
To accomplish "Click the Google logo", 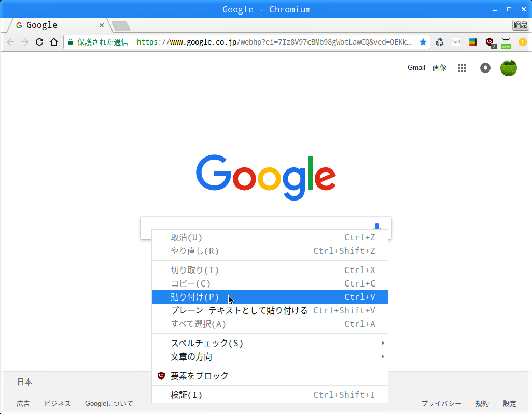I will click(x=266, y=177).
